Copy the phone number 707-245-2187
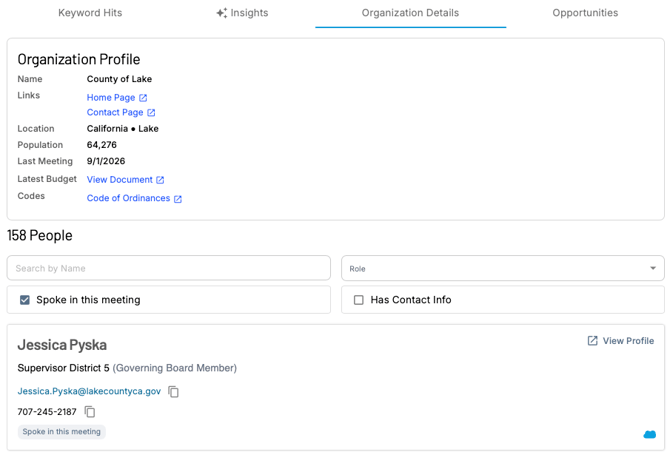This screenshot has height=452, width=670. point(90,412)
